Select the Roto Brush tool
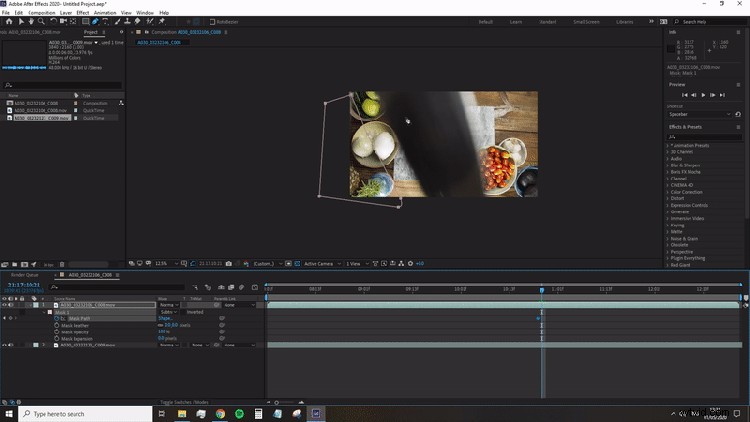The image size is (750, 422). click(150, 22)
